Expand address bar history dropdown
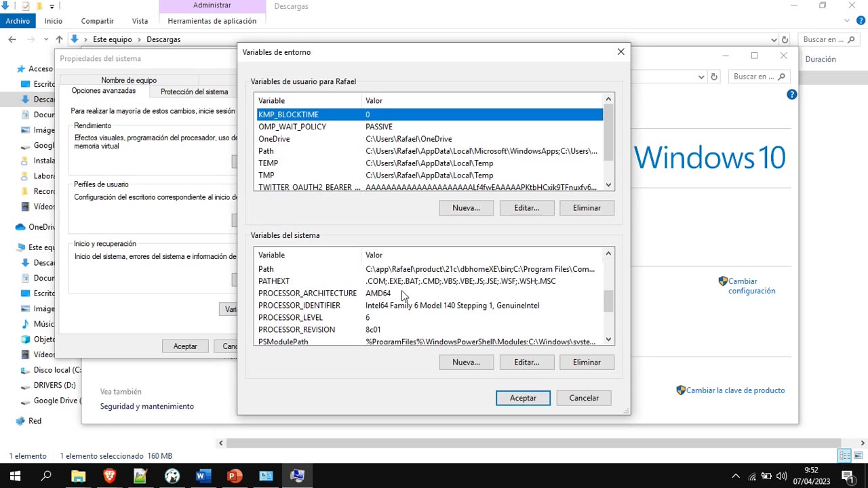 [774, 39]
